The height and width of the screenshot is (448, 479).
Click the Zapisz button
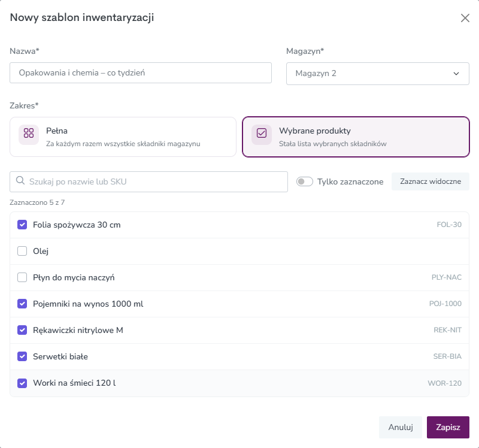point(448,427)
